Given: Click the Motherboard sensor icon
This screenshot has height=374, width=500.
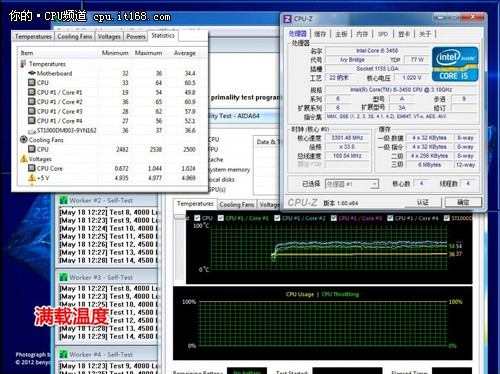Looking at the screenshot, I should (x=32, y=73).
